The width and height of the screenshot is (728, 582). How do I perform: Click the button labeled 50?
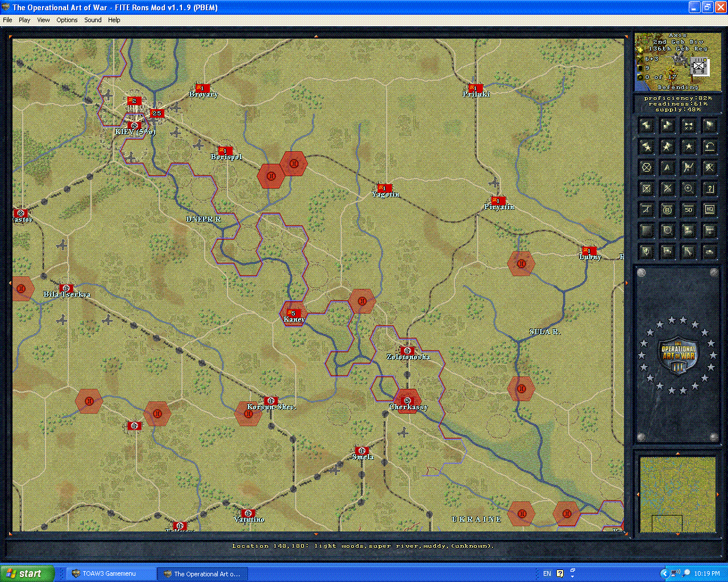[x=688, y=210]
